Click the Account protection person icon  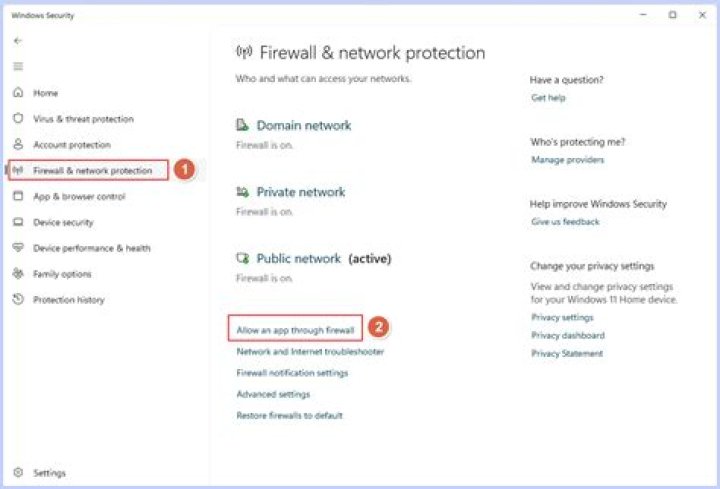click(x=18, y=145)
